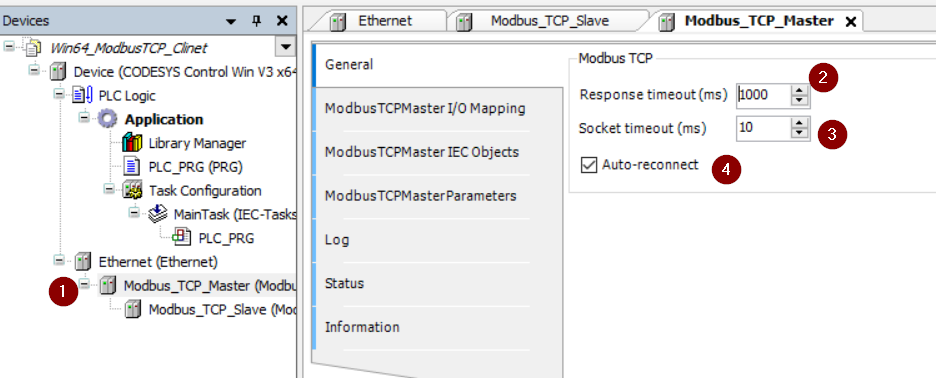This screenshot has width=936, height=378.
Task: Click the Application gear icon
Action: coord(108,119)
